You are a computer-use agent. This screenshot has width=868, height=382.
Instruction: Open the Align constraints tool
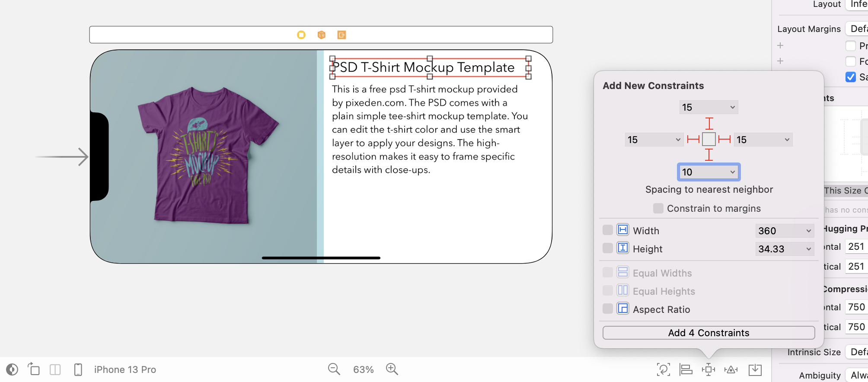[686, 369]
